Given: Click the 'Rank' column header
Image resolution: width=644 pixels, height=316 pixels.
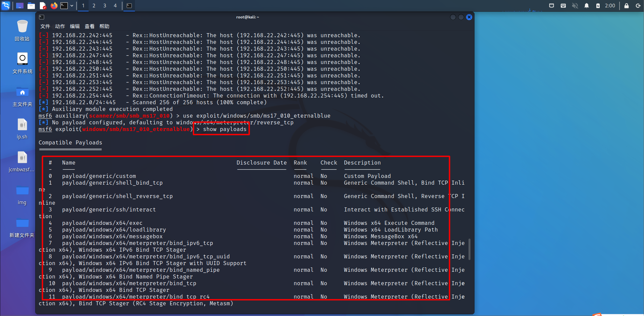Looking at the screenshot, I should [300, 163].
